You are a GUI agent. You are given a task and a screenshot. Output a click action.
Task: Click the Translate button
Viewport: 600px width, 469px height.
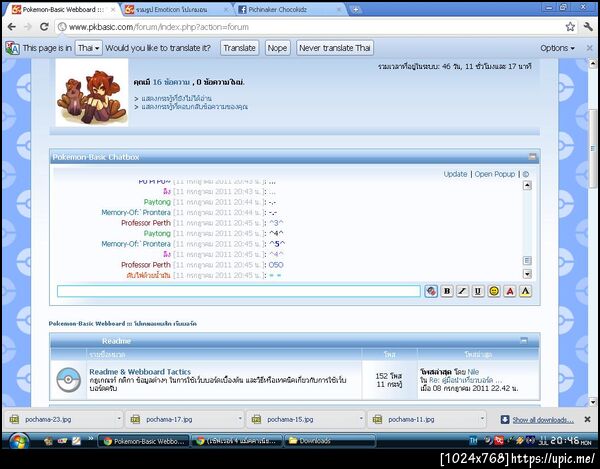(240, 48)
